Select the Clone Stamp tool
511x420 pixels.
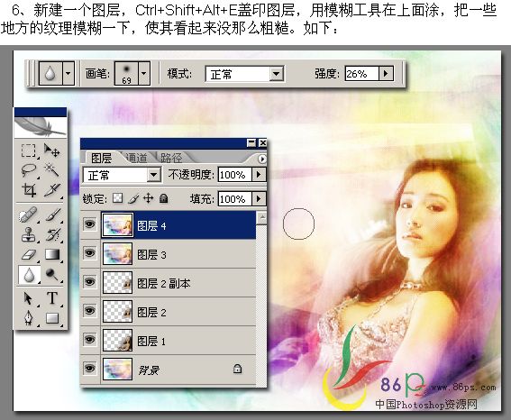[x=28, y=234]
